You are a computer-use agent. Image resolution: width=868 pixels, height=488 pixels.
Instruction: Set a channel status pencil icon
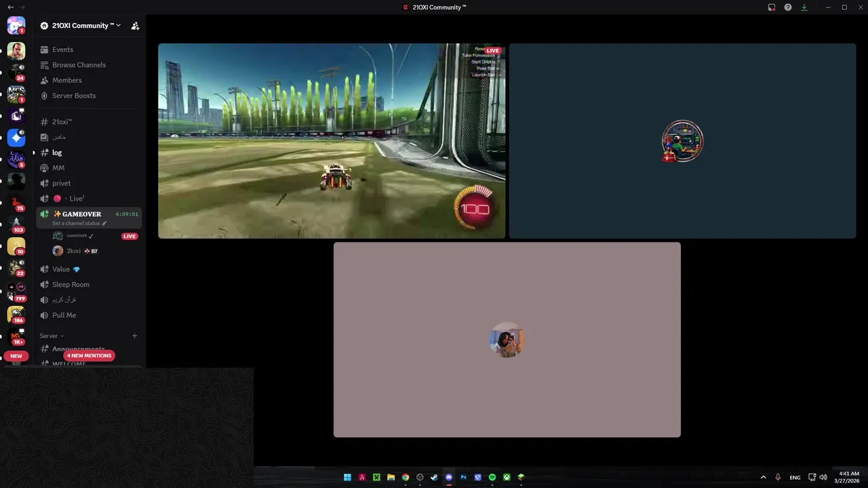(104, 223)
